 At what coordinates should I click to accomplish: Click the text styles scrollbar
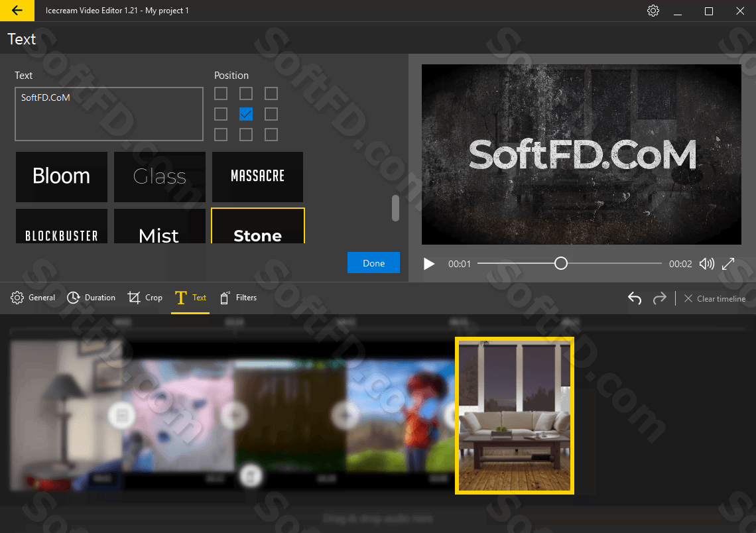click(x=395, y=208)
